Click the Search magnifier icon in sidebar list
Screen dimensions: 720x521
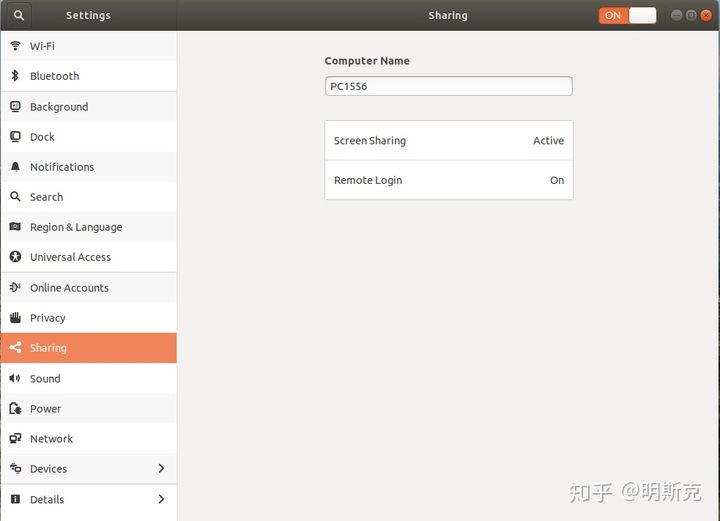point(15,196)
